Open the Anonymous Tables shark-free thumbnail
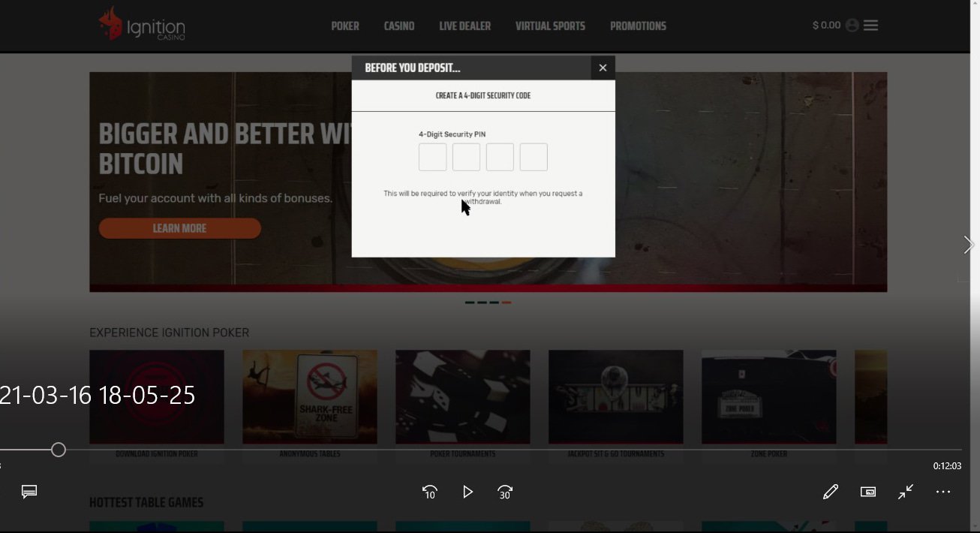Screen dimensions: 980x533 tap(310, 396)
